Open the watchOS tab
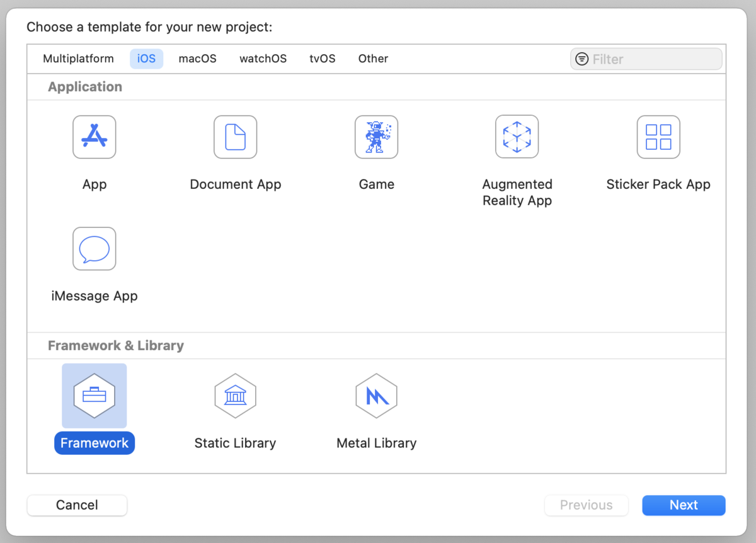756x543 pixels. (x=263, y=59)
